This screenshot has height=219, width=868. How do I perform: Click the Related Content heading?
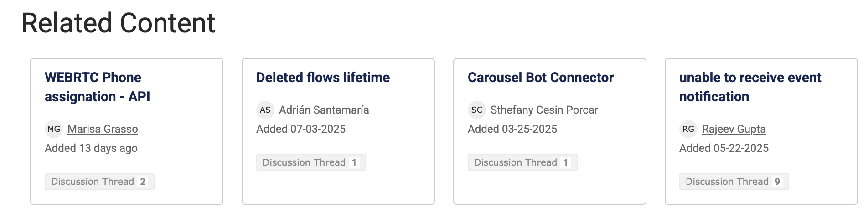[118, 23]
